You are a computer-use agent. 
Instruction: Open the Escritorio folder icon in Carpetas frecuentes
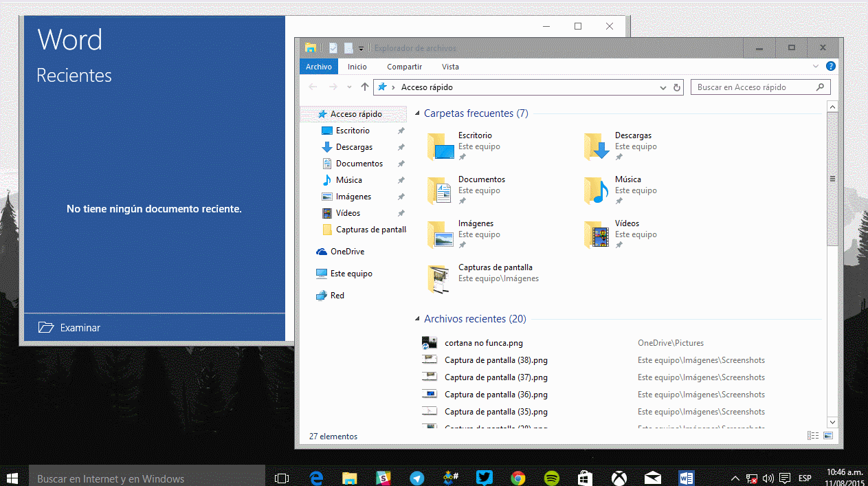[x=441, y=146]
